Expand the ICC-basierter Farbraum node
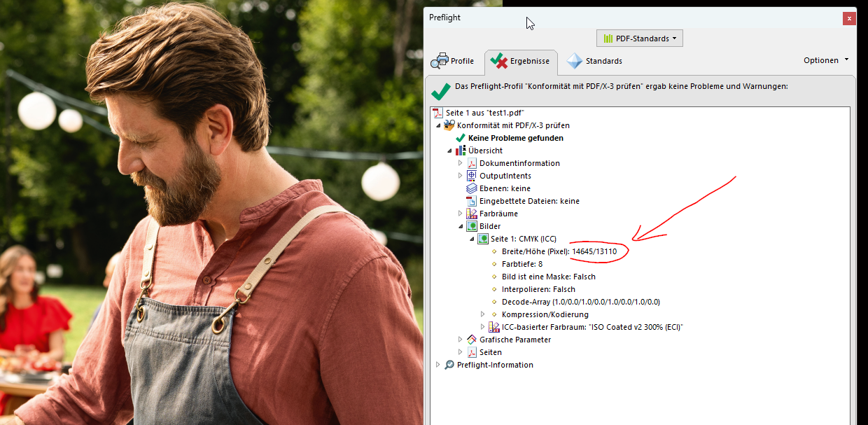The width and height of the screenshot is (868, 425). point(483,327)
